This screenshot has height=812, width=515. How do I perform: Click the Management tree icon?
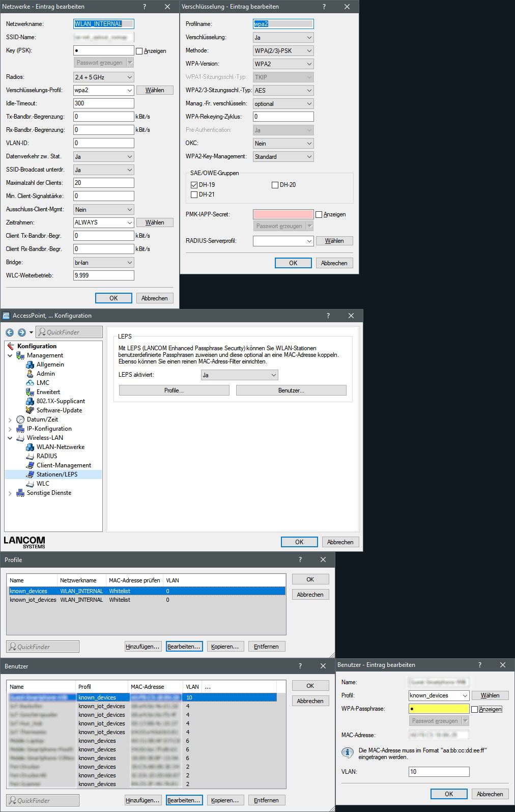point(20,355)
